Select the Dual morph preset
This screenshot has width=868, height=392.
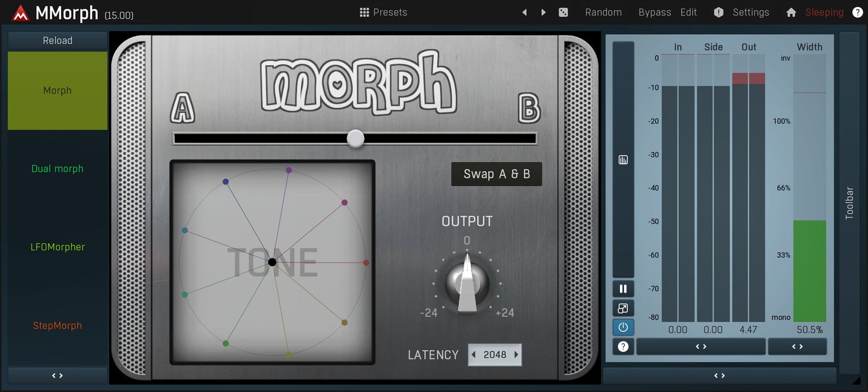pos(57,169)
